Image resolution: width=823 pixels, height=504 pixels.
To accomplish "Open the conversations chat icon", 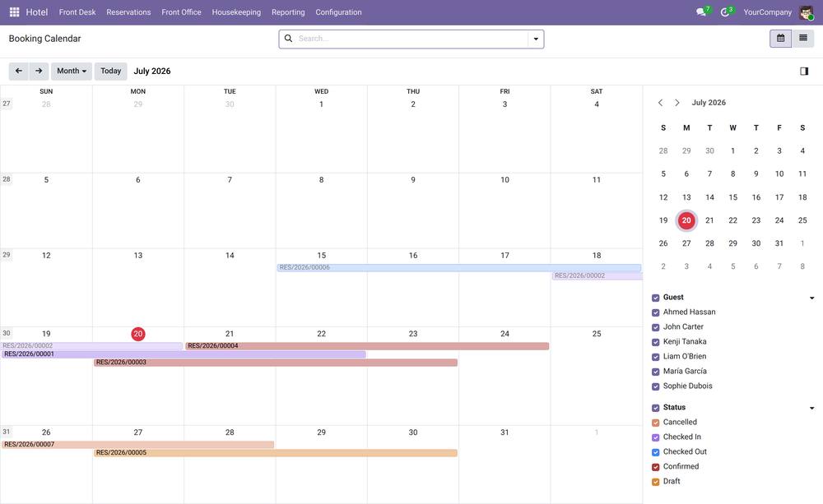I will (x=700, y=12).
